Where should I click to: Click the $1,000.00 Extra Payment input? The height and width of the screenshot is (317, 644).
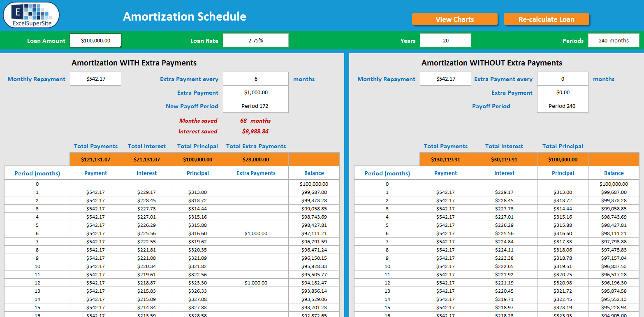[256, 92]
